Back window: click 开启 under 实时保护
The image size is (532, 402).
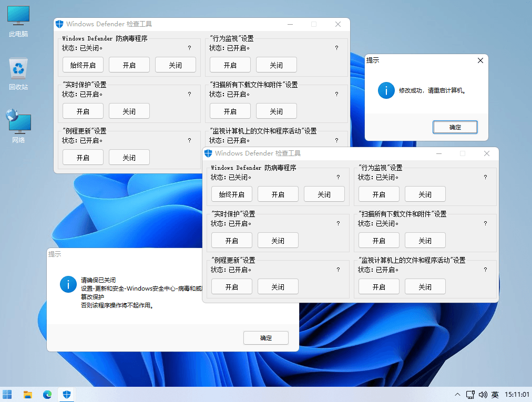point(83,111)
